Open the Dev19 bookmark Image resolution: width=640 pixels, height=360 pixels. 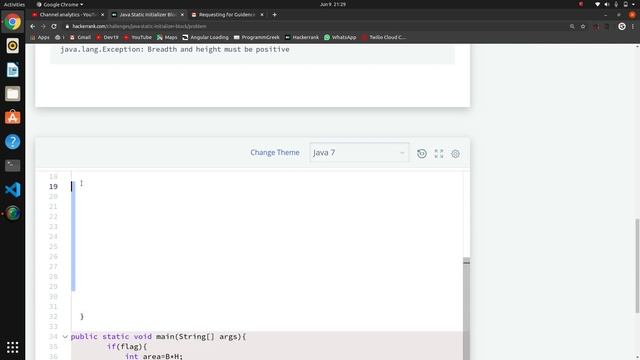(107, 37)
